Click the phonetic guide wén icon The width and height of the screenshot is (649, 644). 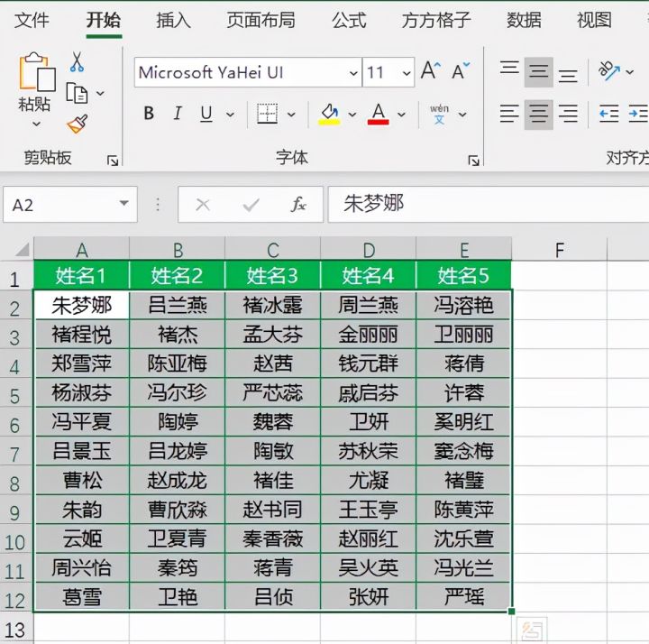pos(439,115)
